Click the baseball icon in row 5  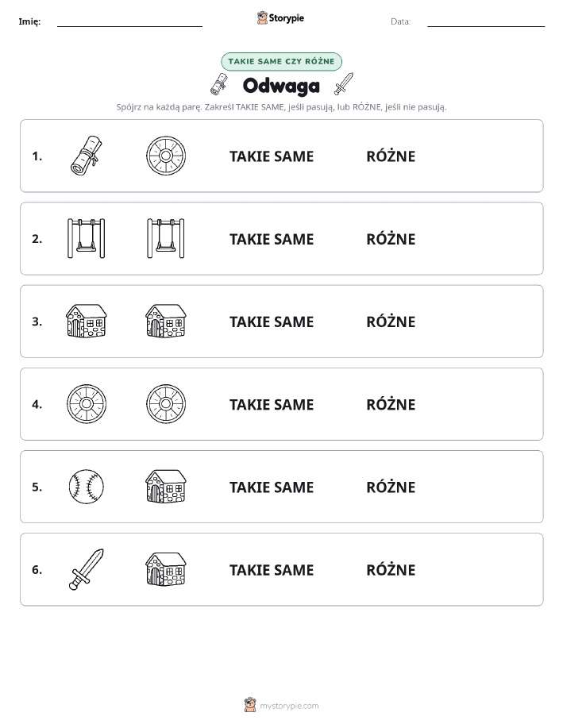point(87,486)
